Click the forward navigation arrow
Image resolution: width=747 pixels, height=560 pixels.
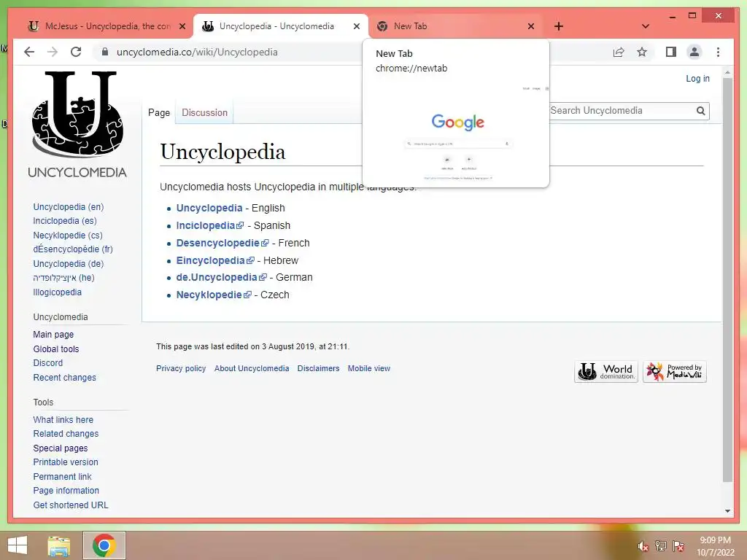[x=53, y=52]
